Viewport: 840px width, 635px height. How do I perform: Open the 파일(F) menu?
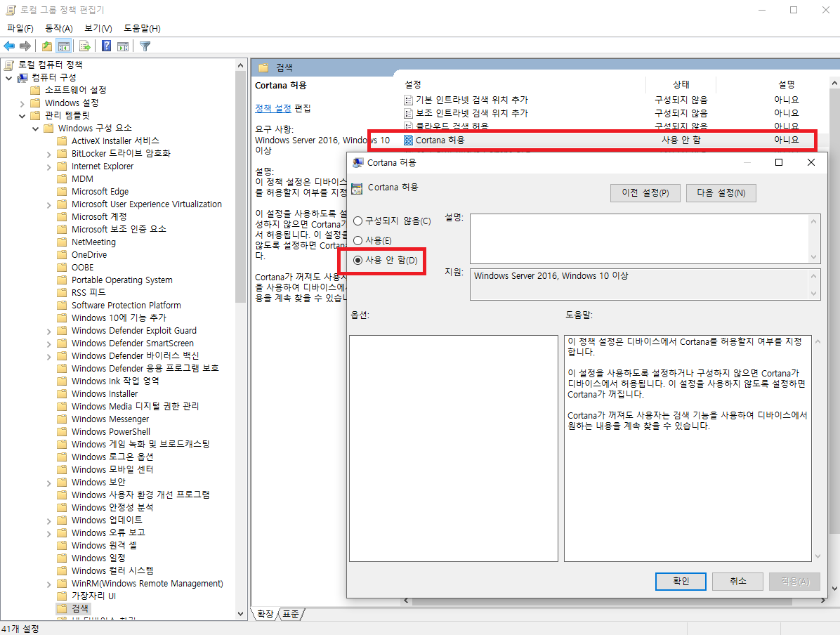(x=20, y=28)
